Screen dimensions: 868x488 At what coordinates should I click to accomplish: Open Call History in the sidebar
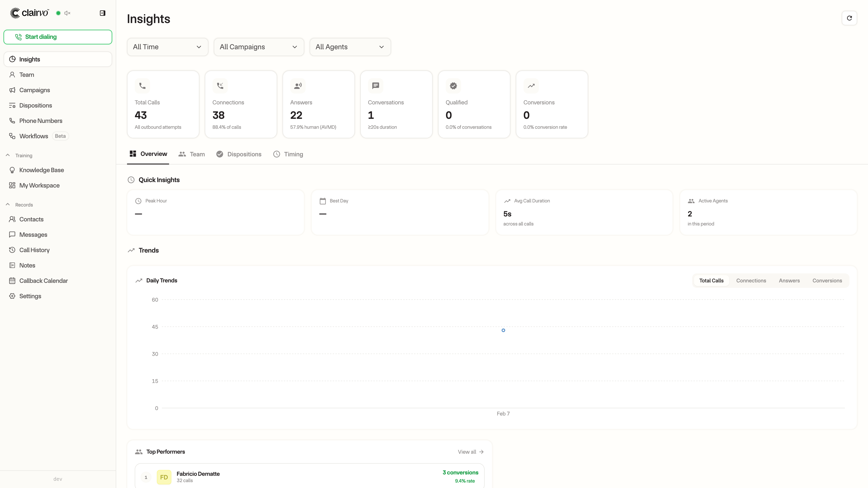click(x=34, y=250)
